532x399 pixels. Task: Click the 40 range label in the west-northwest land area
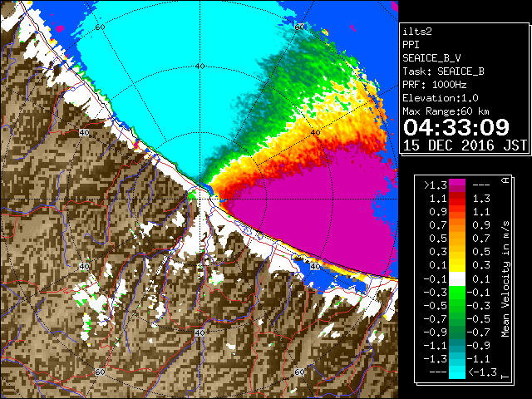click(x=84, y=133)
